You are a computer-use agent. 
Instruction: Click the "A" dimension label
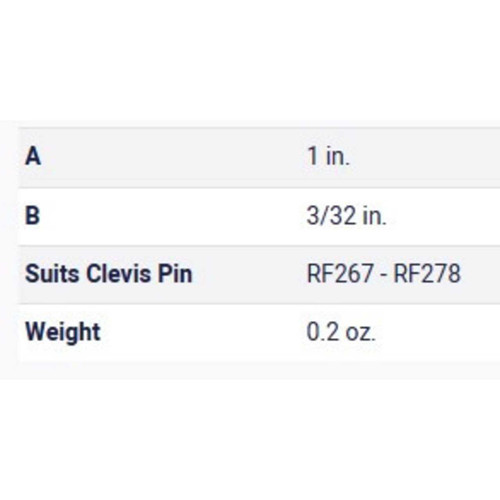click(x=33, y=156)
